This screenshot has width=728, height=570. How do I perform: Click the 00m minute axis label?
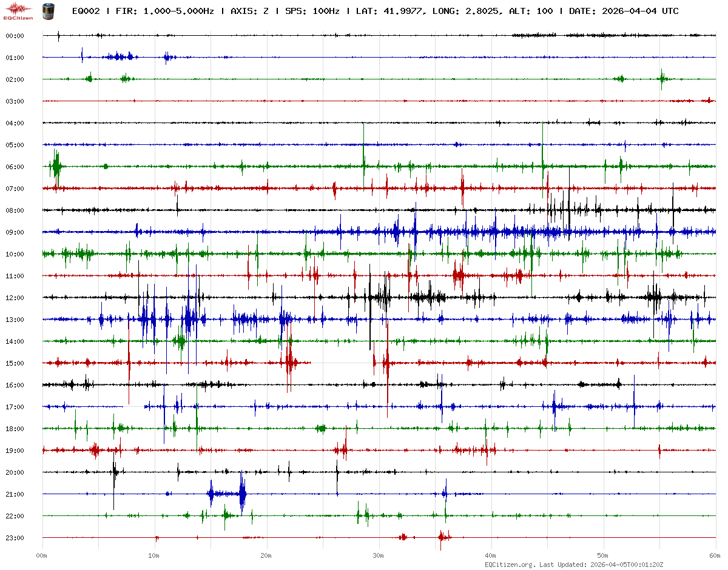42,555
